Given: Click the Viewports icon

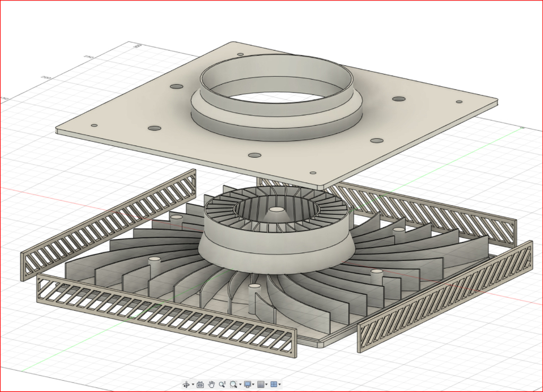Looking at the screenshot, I should [274, 385].
